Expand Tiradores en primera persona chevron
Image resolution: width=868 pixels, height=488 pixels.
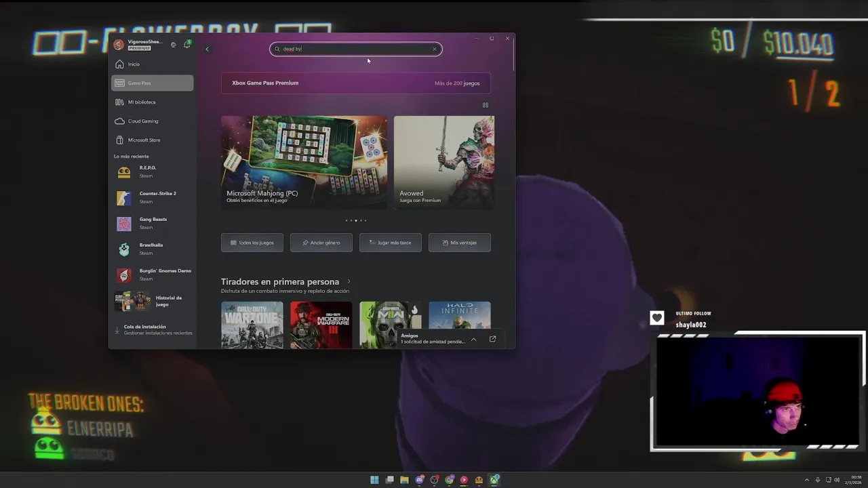(349, 281)
